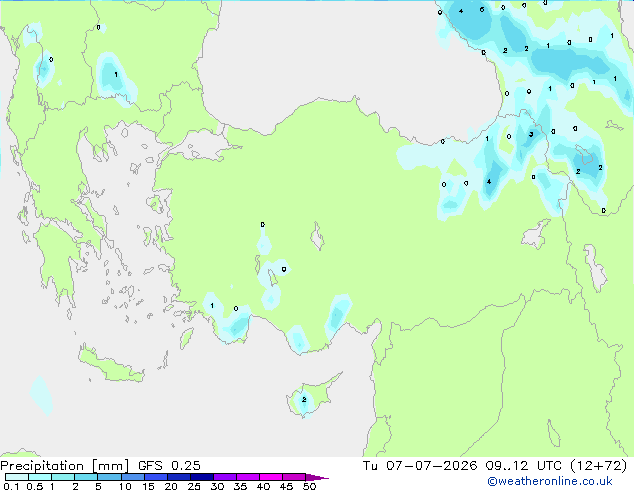Select the '10' legend scale label
This screenshot has width=634, height=490.
pos(125,486)
